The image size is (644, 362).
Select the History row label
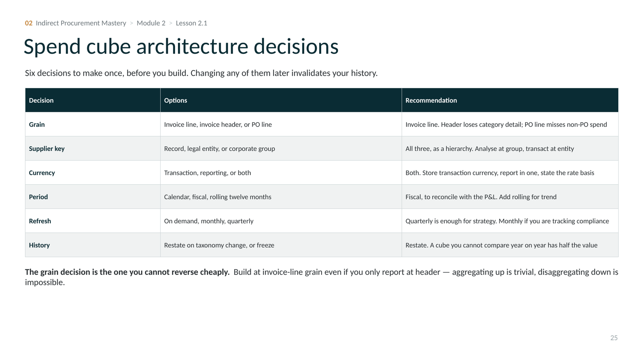pyautogui.click(x=39, y=245)
